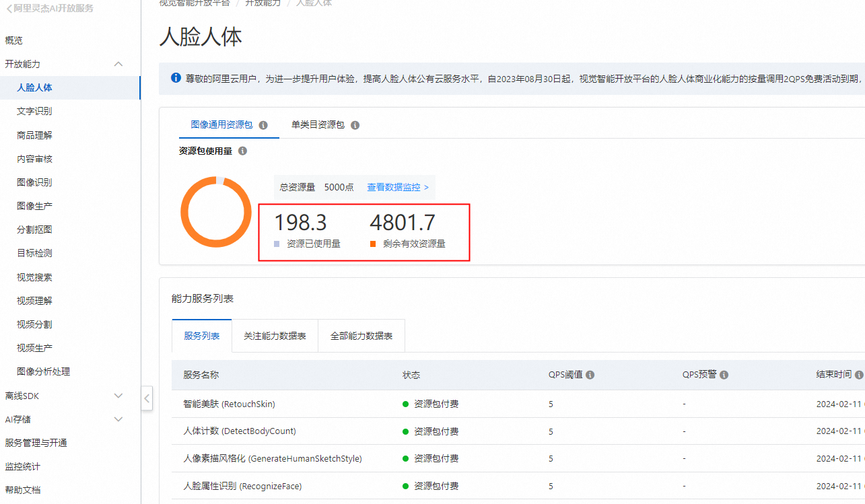The height and width of the screenshot is (504, 865).
Task: Click the 智能美肤 (RetouchSkin) service name
Action: (x=229, y=404)
